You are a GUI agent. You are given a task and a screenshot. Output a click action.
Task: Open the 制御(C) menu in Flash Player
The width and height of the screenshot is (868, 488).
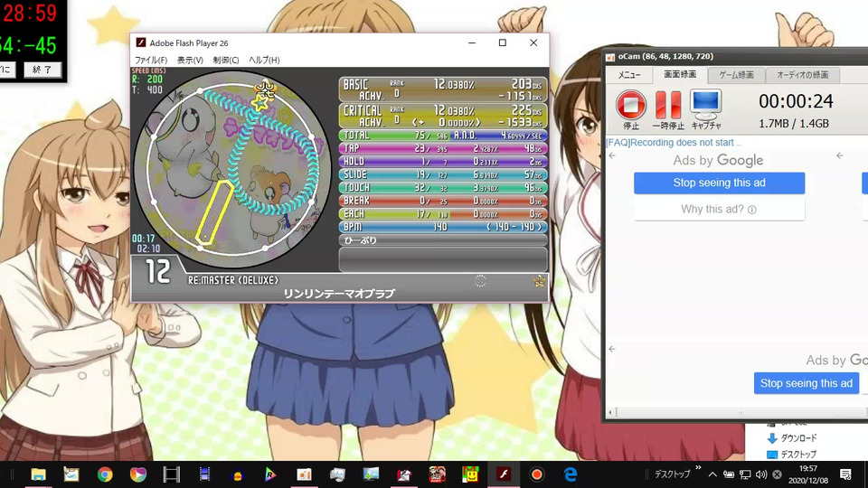tap(226, 60)
